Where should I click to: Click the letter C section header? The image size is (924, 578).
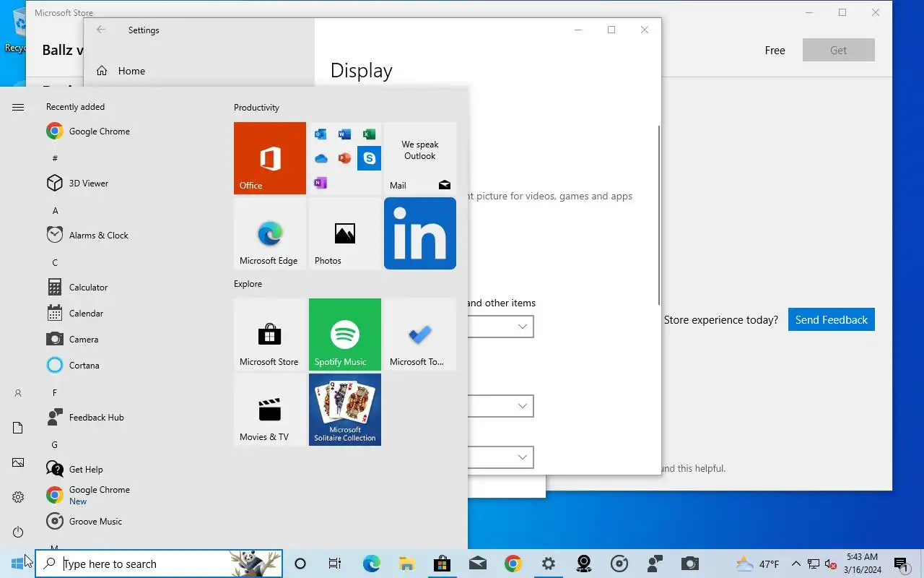point(56,262)
